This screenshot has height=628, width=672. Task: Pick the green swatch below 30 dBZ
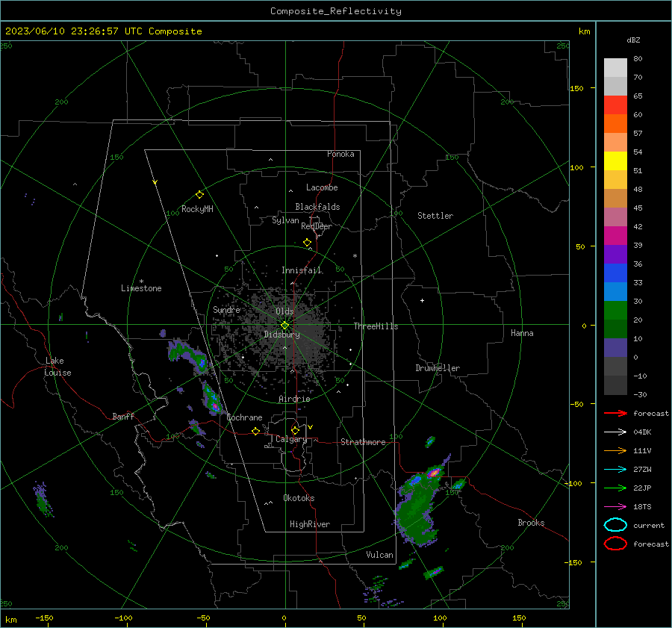(x=615, y=311)
